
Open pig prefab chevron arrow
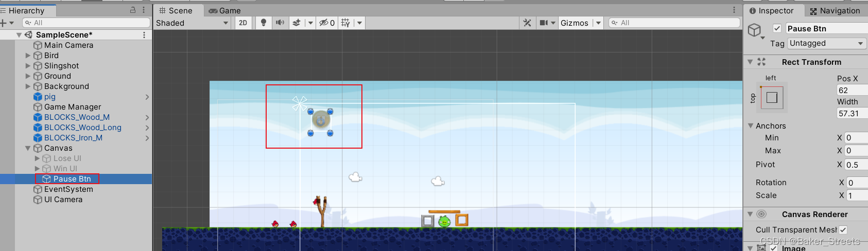pyautogui.click(x=147, y=97)
